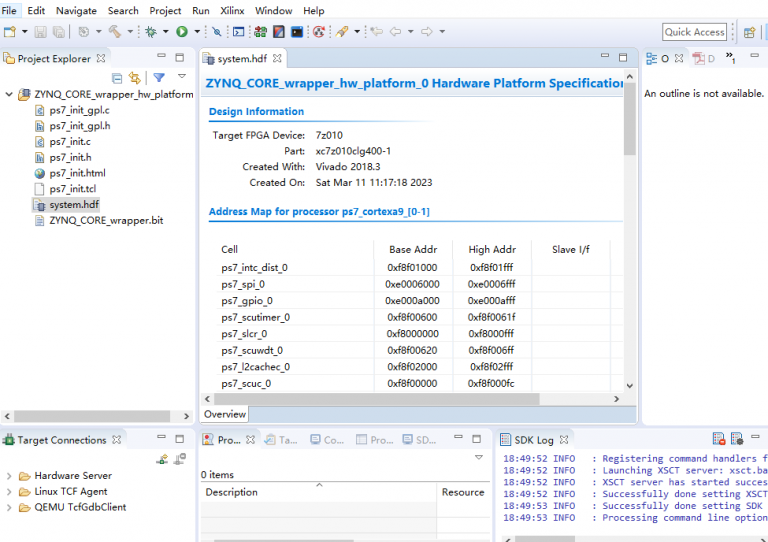Screen dimensions: 768x542
Task: Click Collapse All in Project Explorer
Action: coord(117,77)
